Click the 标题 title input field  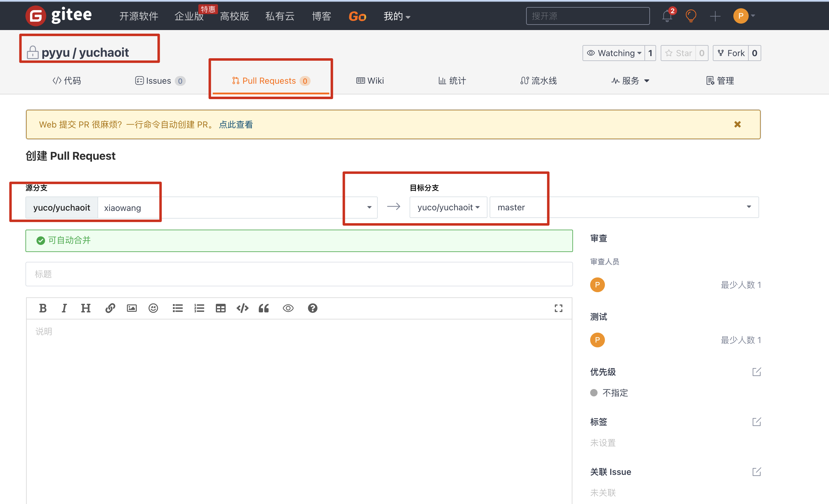click(299, 274)
